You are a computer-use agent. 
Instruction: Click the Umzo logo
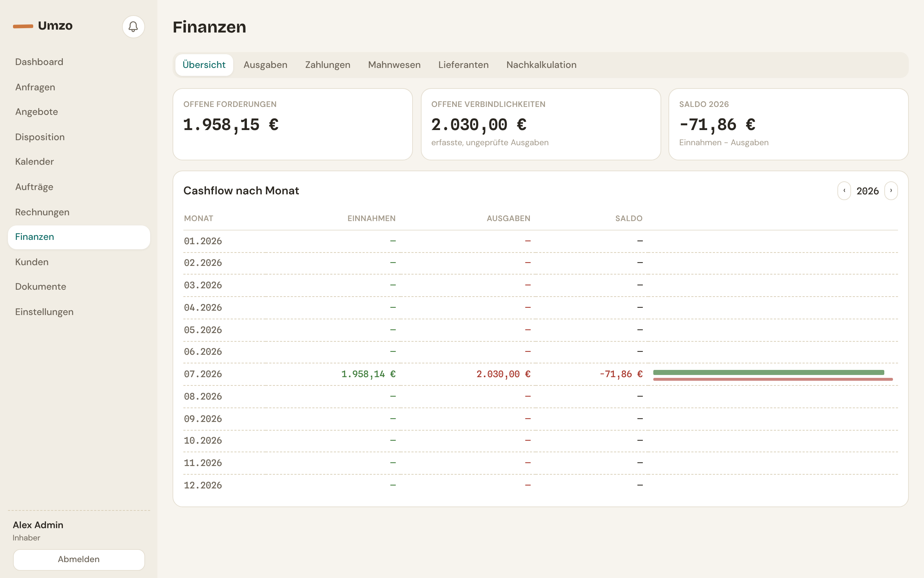(x=43, y=26)
